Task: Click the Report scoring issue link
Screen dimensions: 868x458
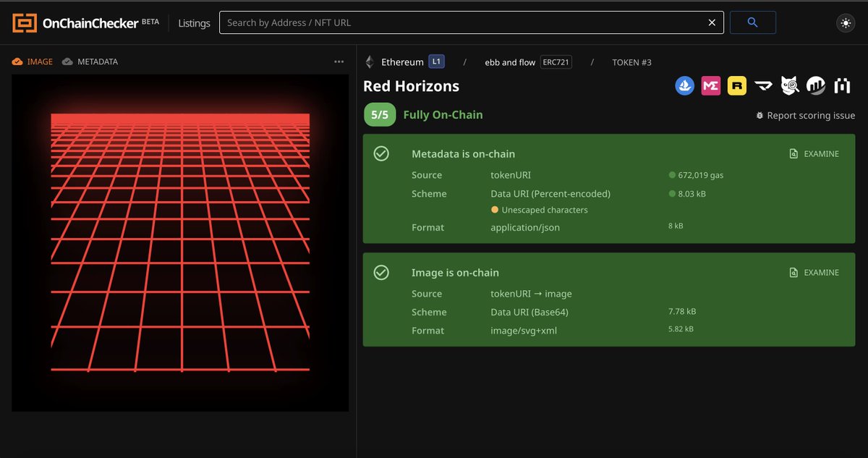Action: coord(811,115)
